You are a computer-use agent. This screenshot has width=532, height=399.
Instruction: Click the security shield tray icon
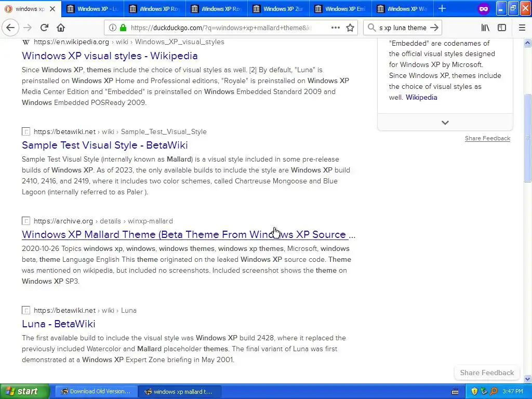(x=474, y=391)
